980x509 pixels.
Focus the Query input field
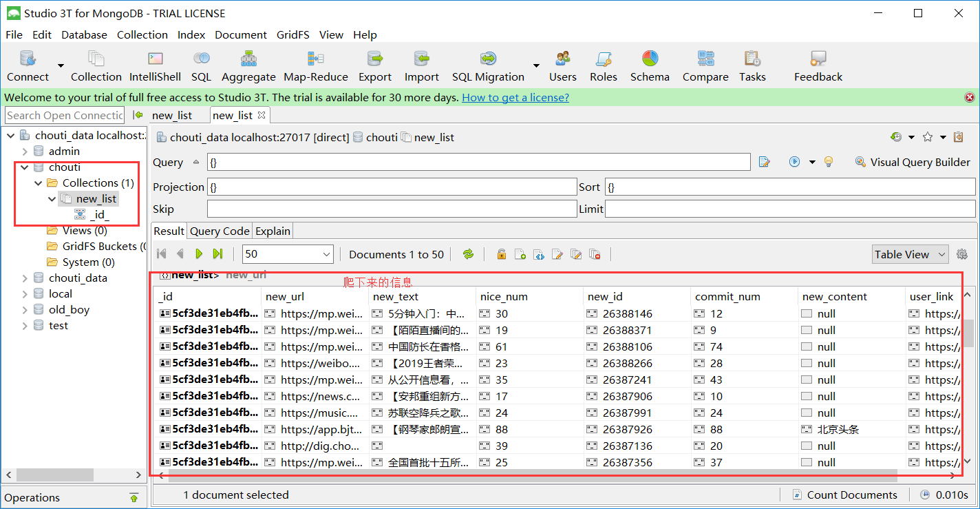tap(478, 162)
